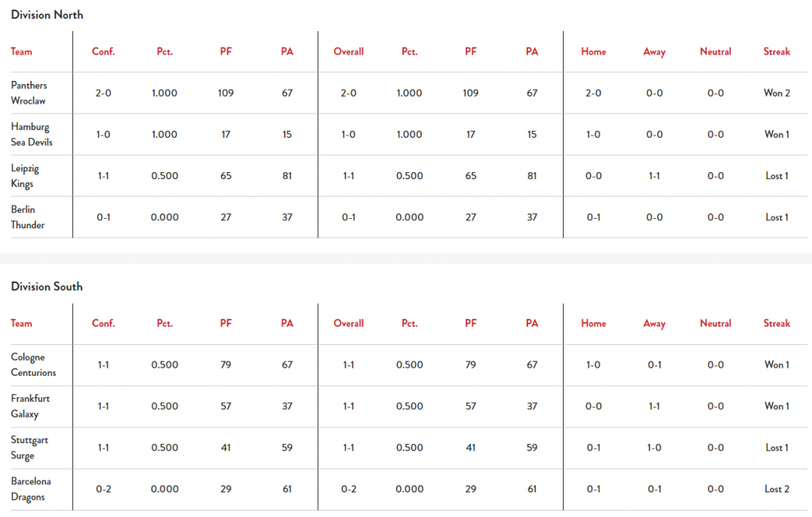This screenshot has width=812, height=517.
Task: Click the Cologne Centurions team name
Action: pyautogui.click(x=33, y=365)
